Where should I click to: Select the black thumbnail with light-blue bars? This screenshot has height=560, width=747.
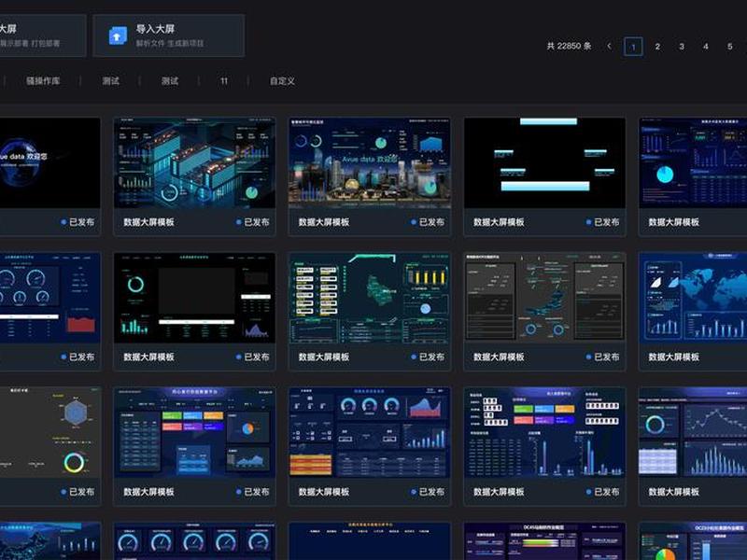click(544, 162)
